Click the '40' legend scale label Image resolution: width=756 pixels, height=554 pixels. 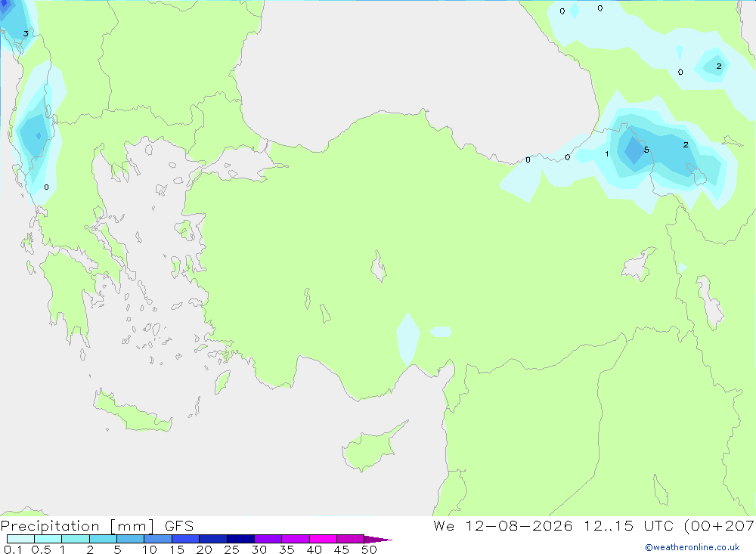pos(314,549)
